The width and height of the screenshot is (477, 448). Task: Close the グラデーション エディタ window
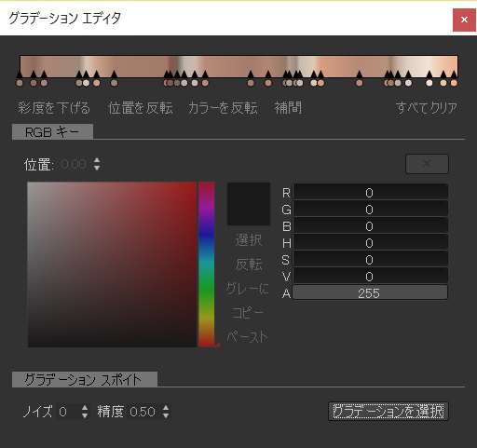[x=464, y=20]
